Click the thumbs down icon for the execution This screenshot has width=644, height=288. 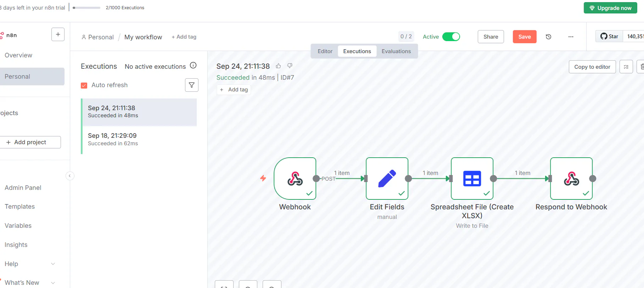click(x=290, y=66)
